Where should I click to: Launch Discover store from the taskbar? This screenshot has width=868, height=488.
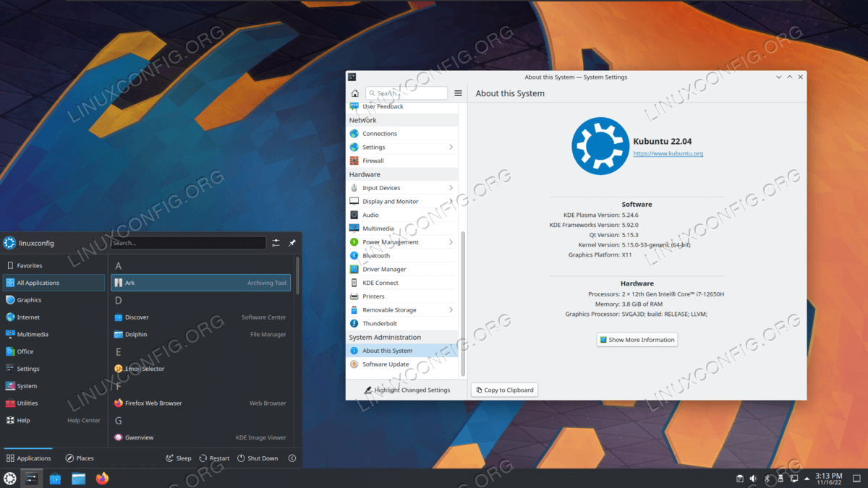(x=55, y=478)
